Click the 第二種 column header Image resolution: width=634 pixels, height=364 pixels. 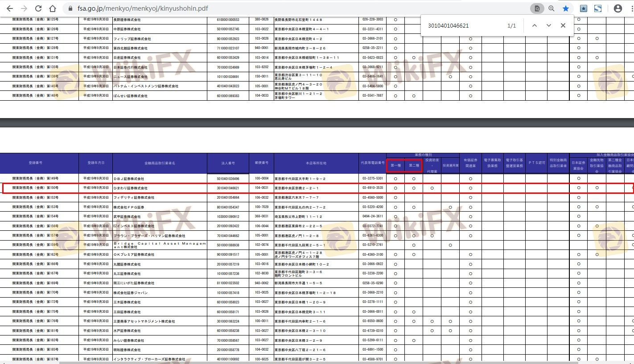point(413,165)
